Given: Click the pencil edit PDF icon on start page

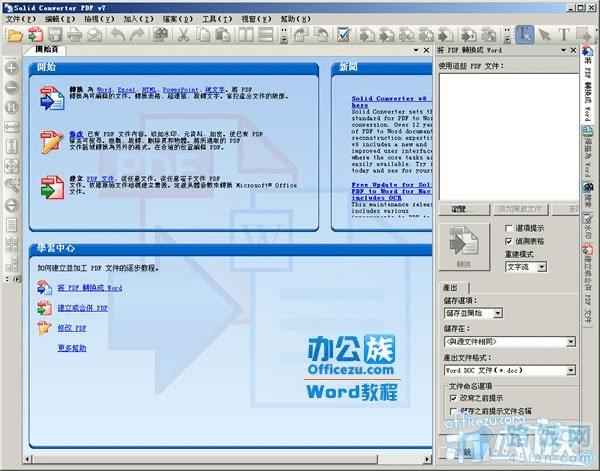Looking at the screenshot, I should [x=52, y=142].
